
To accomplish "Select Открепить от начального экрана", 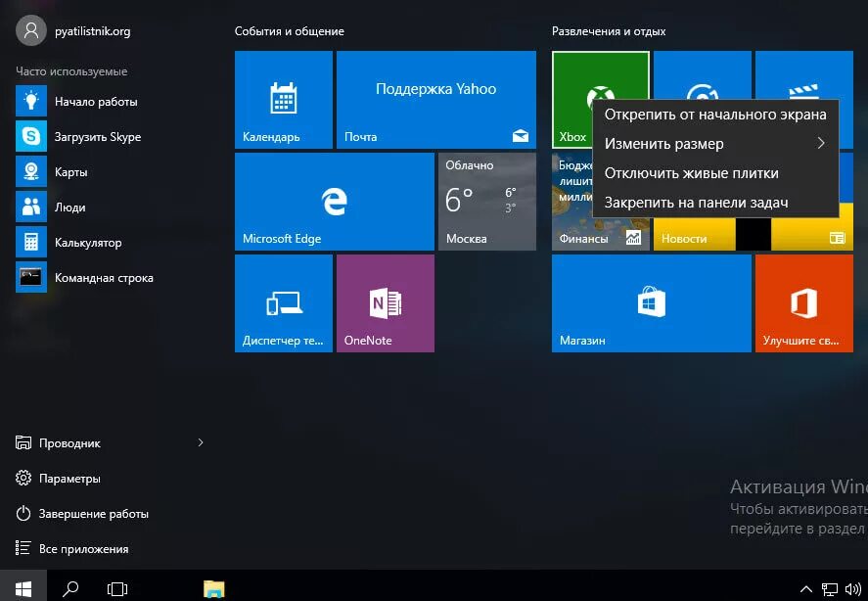I will [715, 115].
